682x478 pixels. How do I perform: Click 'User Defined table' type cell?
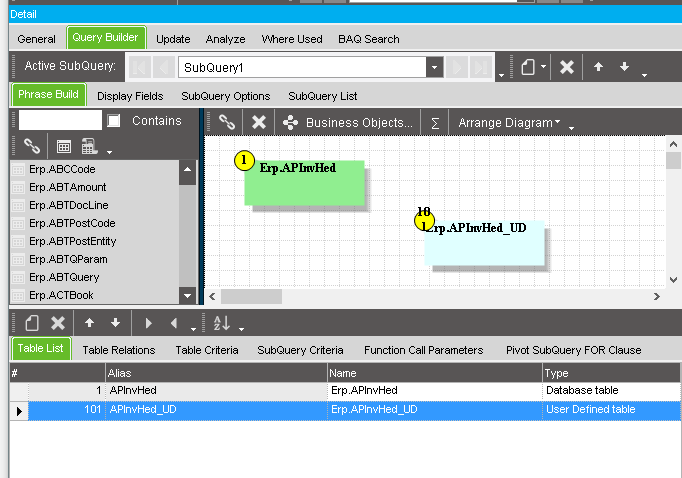coord(611,410)
